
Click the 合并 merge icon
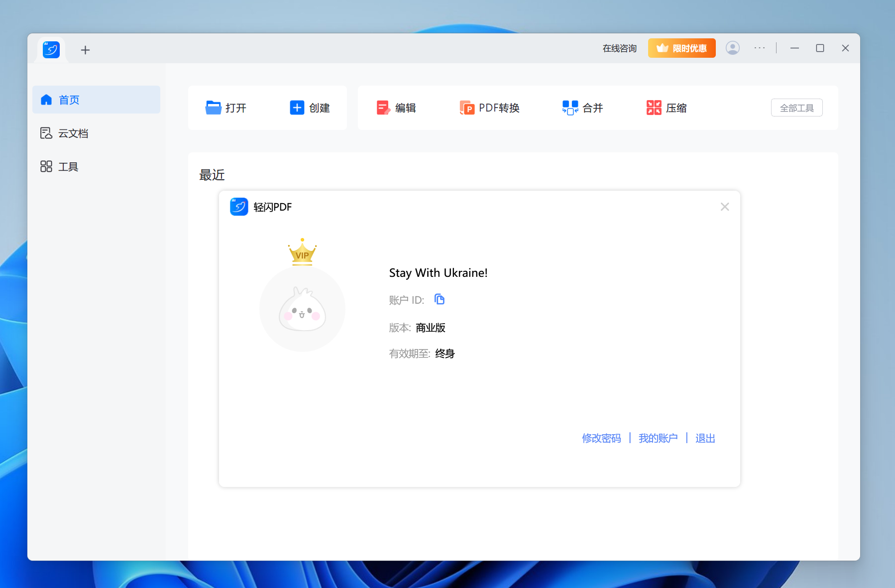pos(570,108)
